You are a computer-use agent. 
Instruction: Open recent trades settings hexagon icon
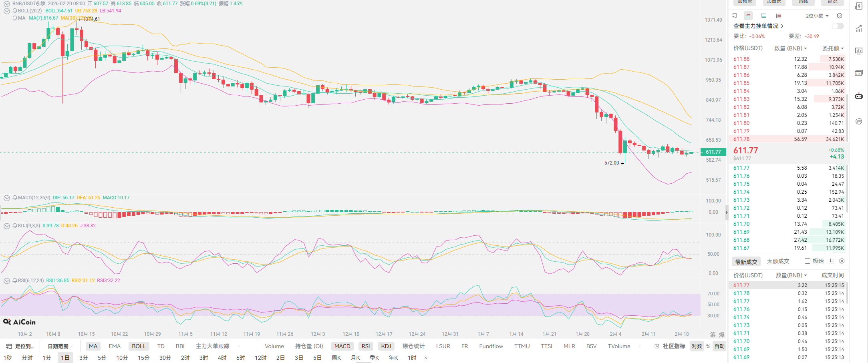click(x=842, y=261)
